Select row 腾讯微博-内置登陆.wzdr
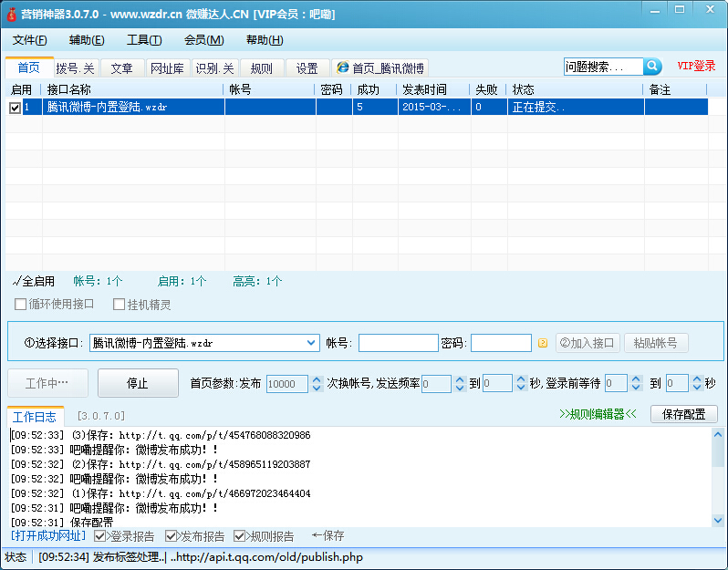Image resolution: width=728 pixels, height=570 pixels. [357, 107]
